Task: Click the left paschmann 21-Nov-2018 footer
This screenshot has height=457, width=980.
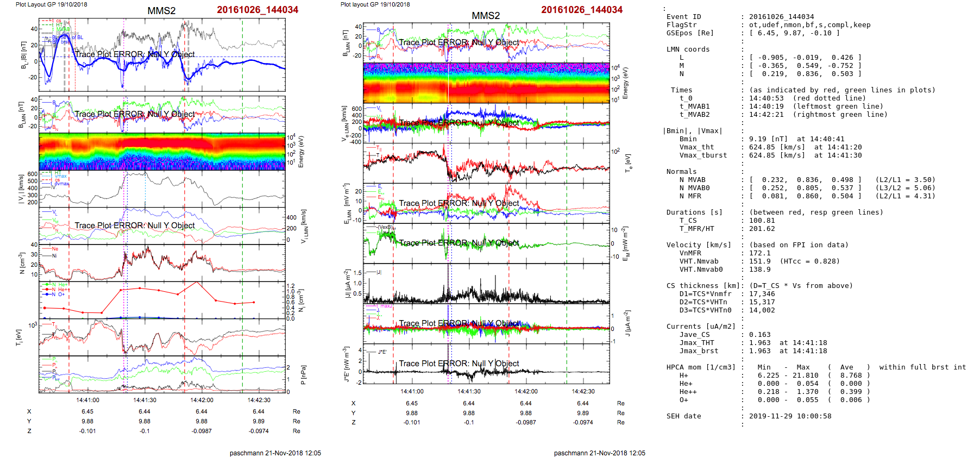Action: [x=275, y=453]
